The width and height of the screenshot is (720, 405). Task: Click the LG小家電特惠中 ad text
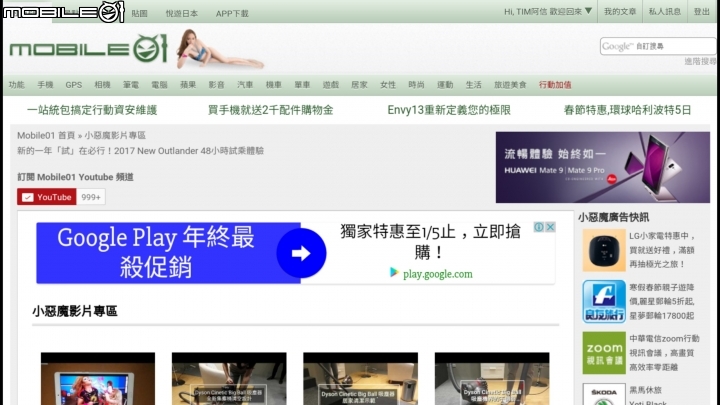(x=662, y=250)
